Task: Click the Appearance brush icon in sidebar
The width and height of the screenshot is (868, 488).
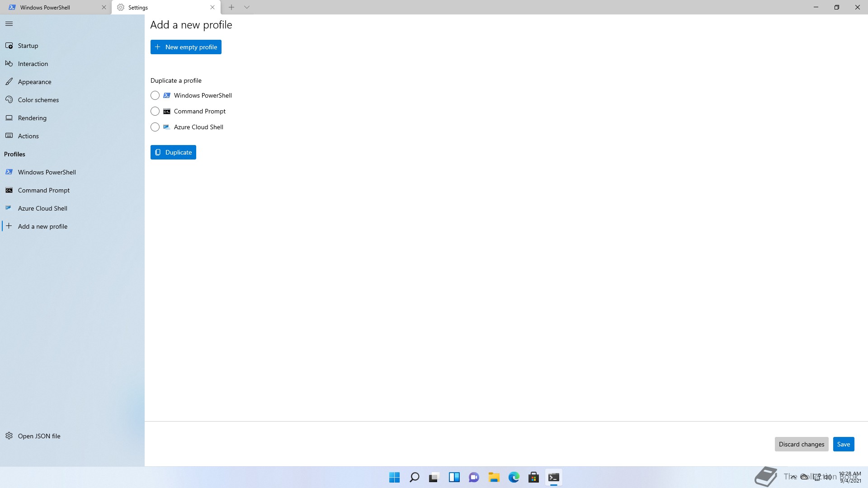Action: coord(9,82)
